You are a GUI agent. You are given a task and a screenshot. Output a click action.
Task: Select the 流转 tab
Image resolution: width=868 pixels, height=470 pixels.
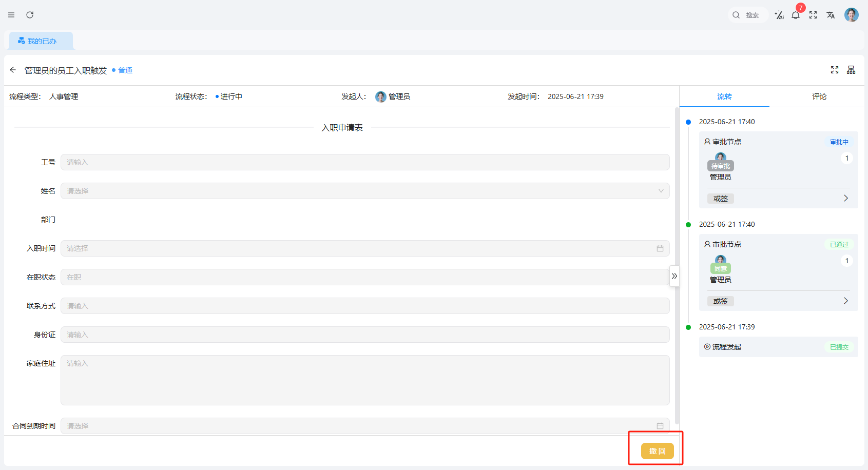724,96
